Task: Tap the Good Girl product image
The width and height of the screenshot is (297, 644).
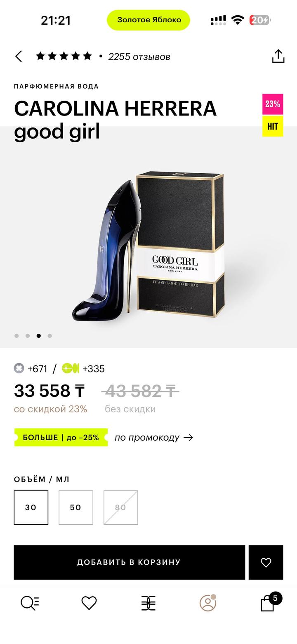Action: point(148,245)
